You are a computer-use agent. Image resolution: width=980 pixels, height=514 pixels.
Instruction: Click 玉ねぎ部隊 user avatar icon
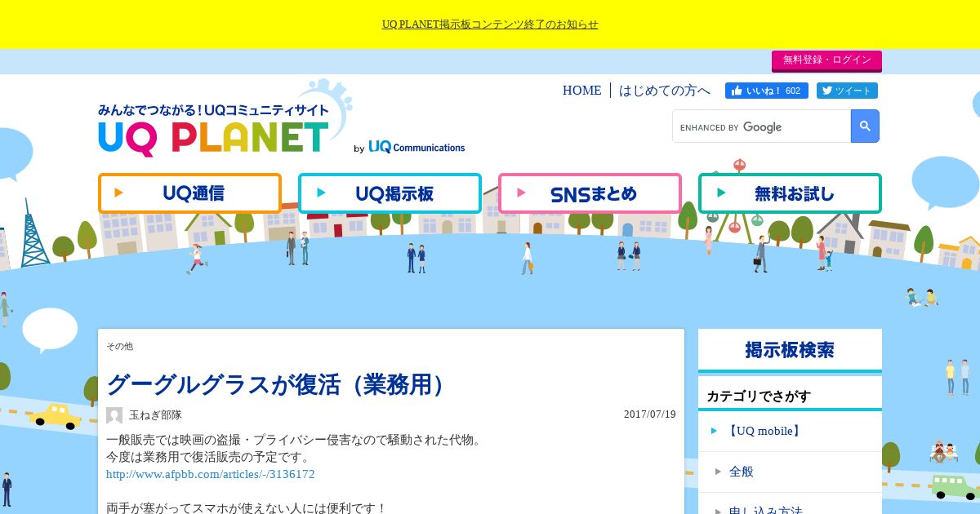114,415
